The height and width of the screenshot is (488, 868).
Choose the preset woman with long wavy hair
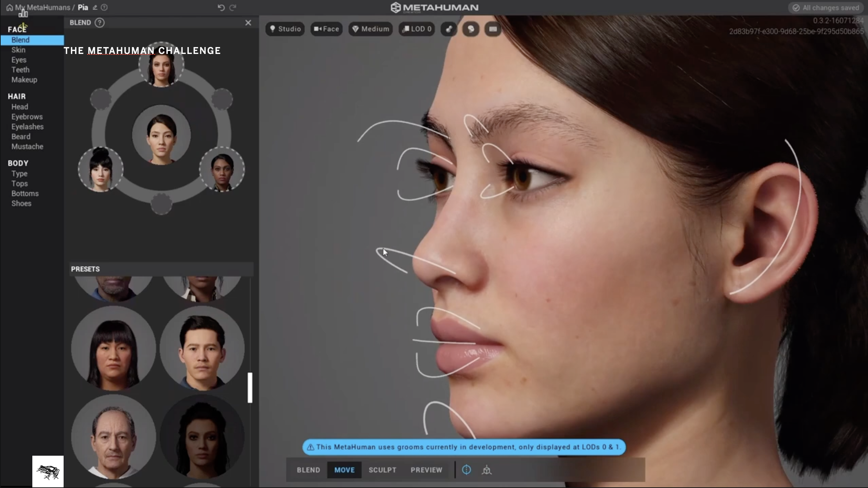(202, 437)
